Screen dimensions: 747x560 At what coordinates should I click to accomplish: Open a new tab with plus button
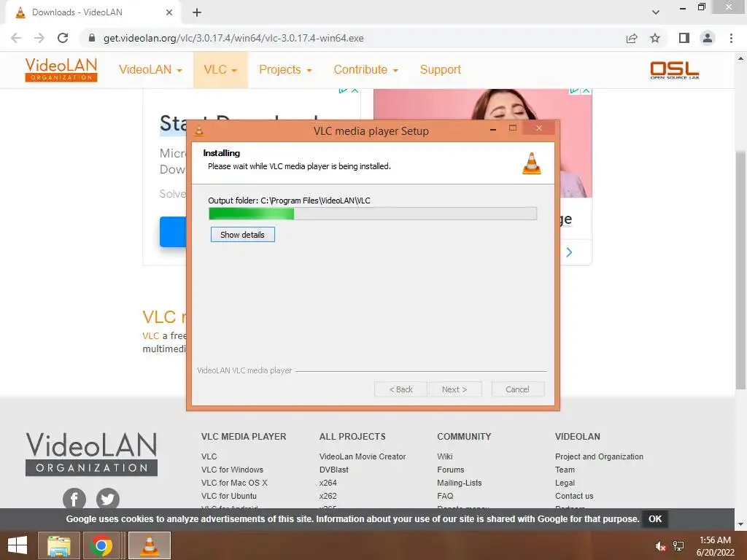click(x=197, y=12)
